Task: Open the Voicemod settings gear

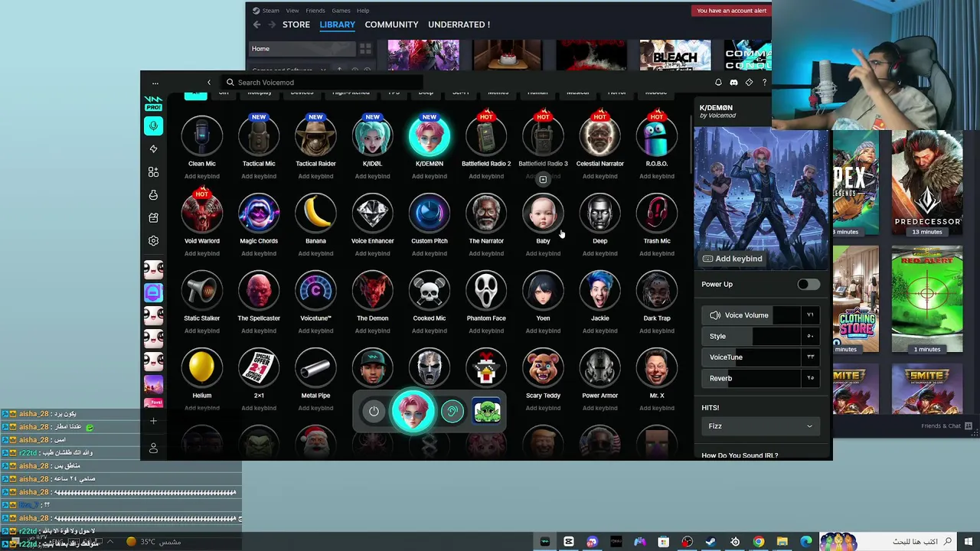Action: click(153, 240)
